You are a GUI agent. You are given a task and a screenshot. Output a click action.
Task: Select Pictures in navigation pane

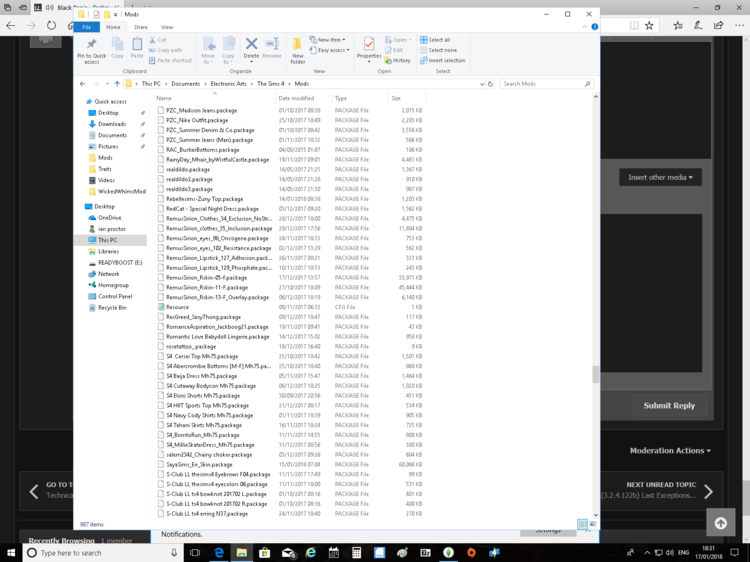108,146
